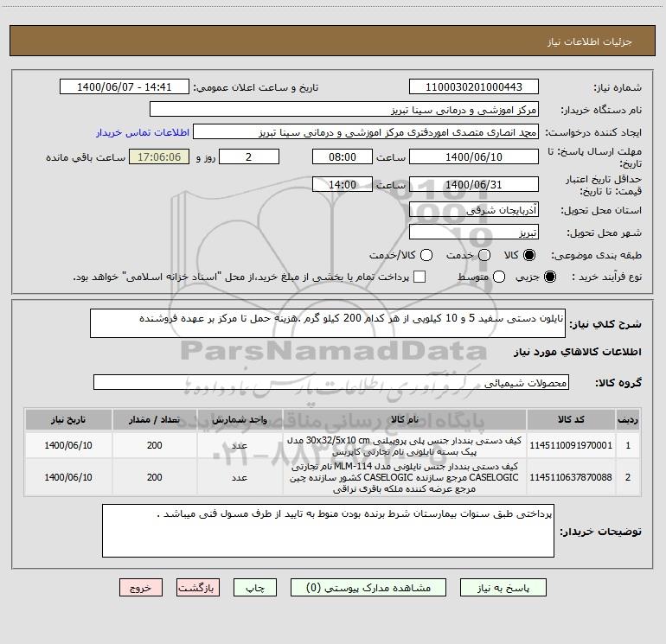The width and height of the screenshot is (666, 644).
Task: Click the 14:00 validity time field
Action: 343,184
